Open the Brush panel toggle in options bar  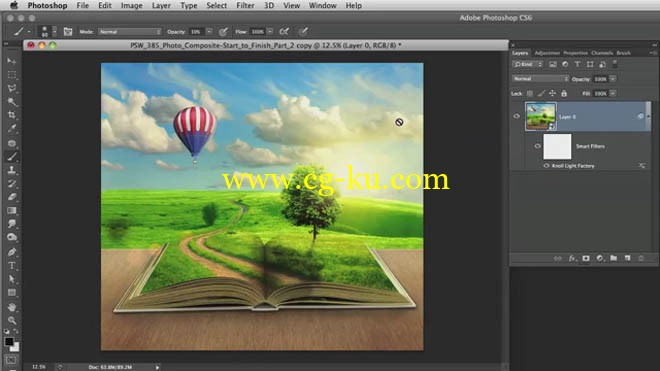(68, 32)
